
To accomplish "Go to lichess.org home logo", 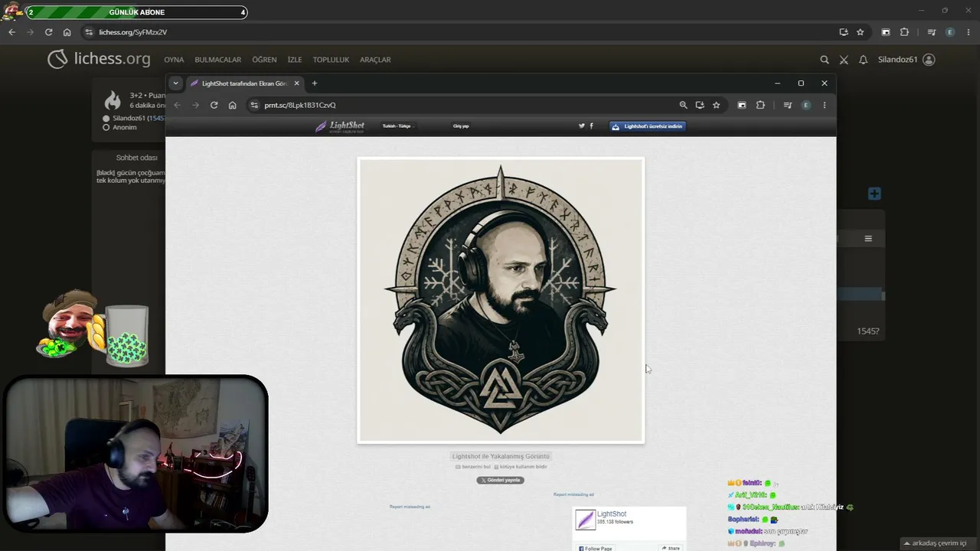I will 99,59.
